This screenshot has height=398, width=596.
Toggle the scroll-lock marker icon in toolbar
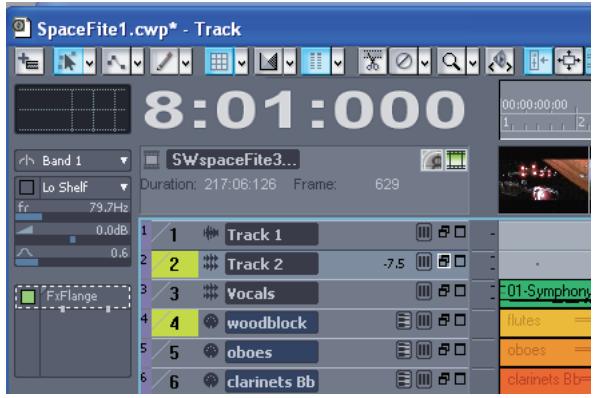(x=538, y=61)
